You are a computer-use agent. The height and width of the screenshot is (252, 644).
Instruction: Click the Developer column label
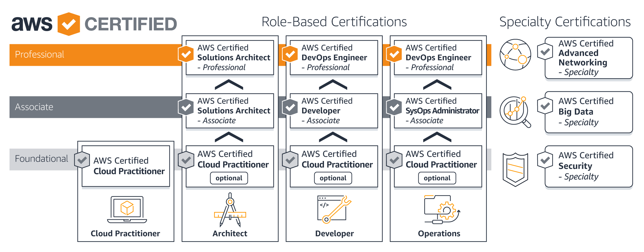[335, 234]
